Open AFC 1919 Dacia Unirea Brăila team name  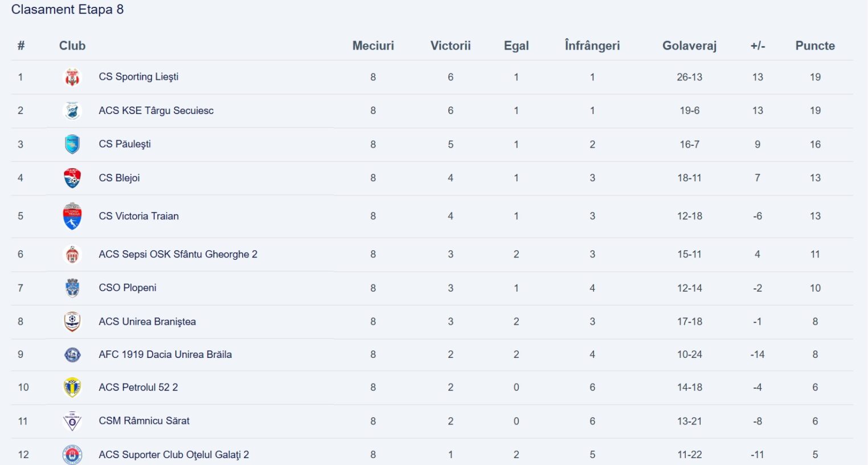165,354
